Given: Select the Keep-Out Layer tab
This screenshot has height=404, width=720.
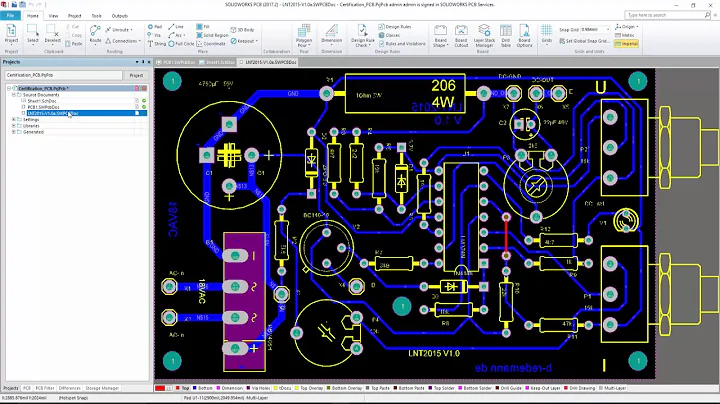Looking at the screenshot, I should click(543, 388).
